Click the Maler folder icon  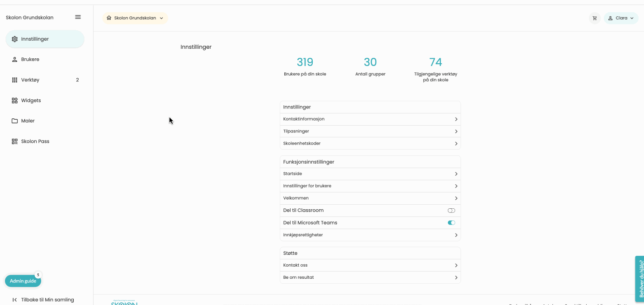[14, 121]
